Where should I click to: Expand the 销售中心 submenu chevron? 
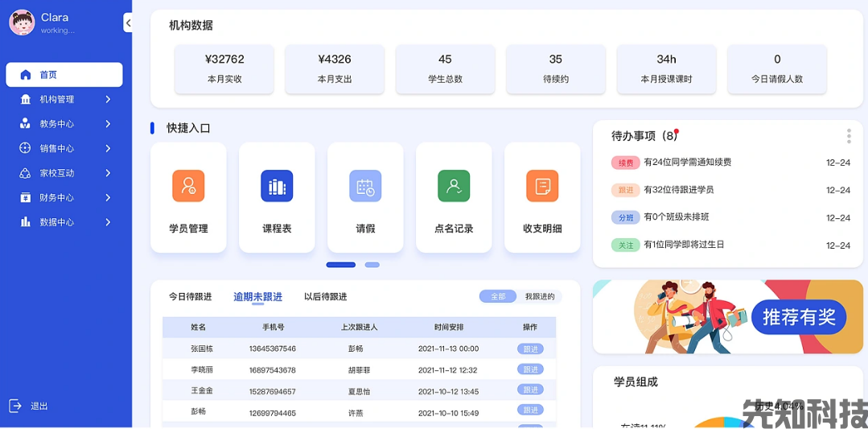pyautogui.click(x=108, y=148)
